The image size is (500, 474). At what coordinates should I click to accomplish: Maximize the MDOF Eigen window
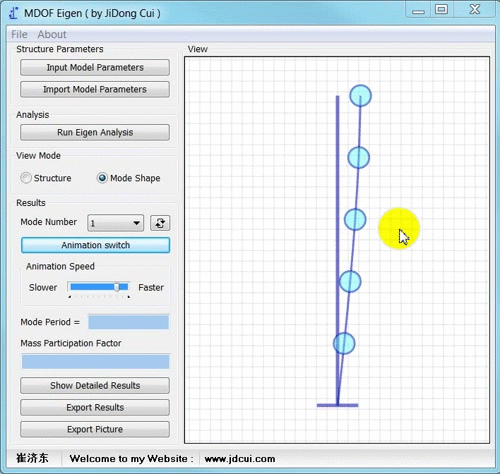click(x=441, y=9)
